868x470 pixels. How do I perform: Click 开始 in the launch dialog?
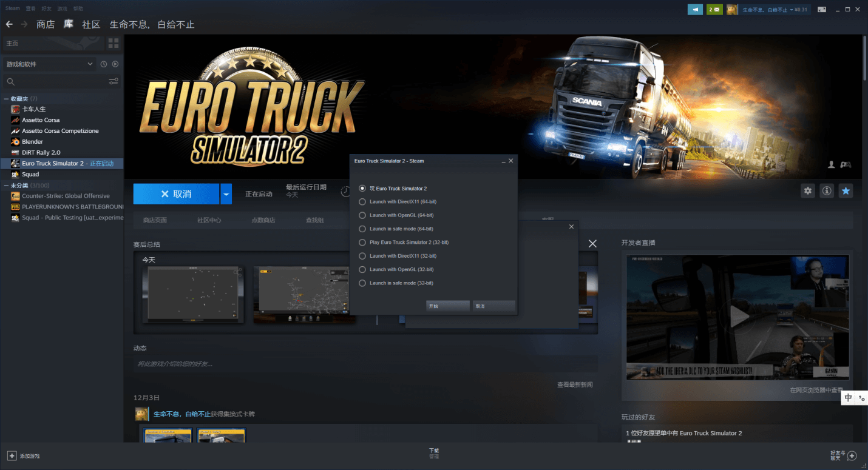[448, 306]
